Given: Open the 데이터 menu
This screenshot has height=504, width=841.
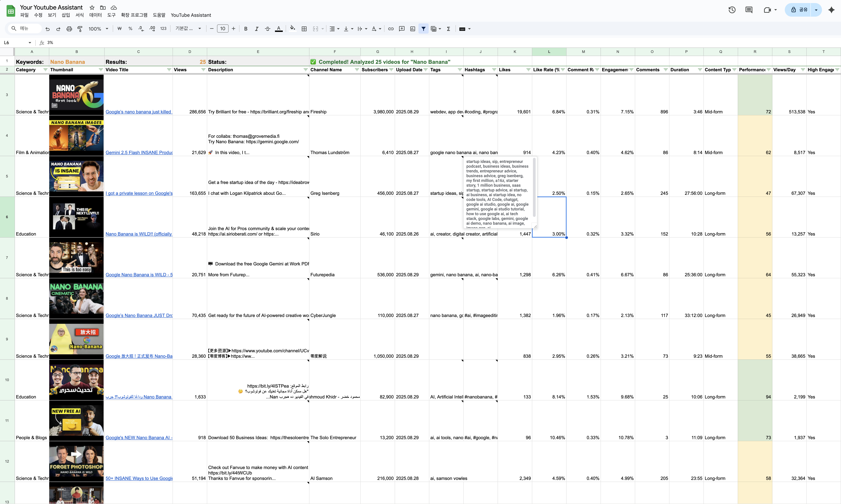Looking at the screenshot, I should coord(95,15).
